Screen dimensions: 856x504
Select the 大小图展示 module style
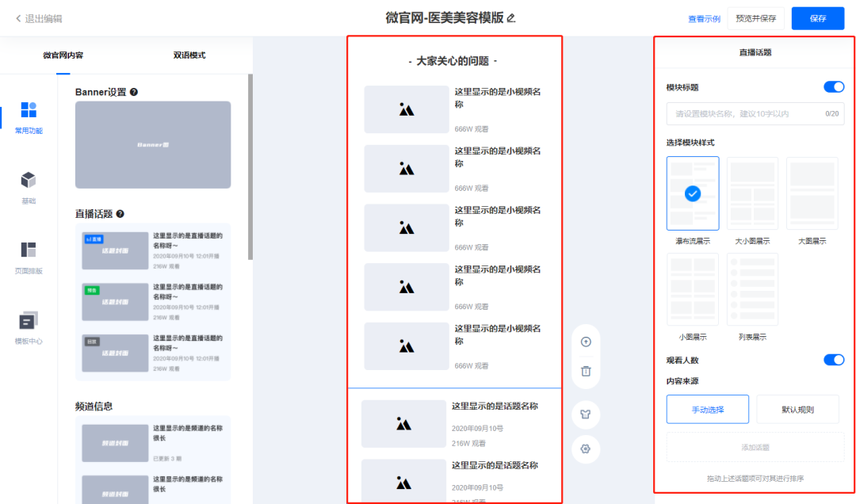point(752,193)
